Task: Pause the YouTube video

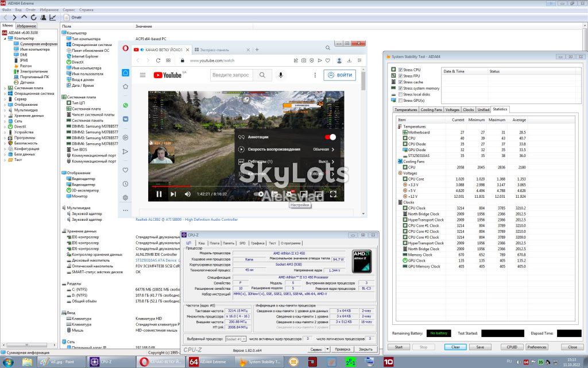Action: (159, 194)
